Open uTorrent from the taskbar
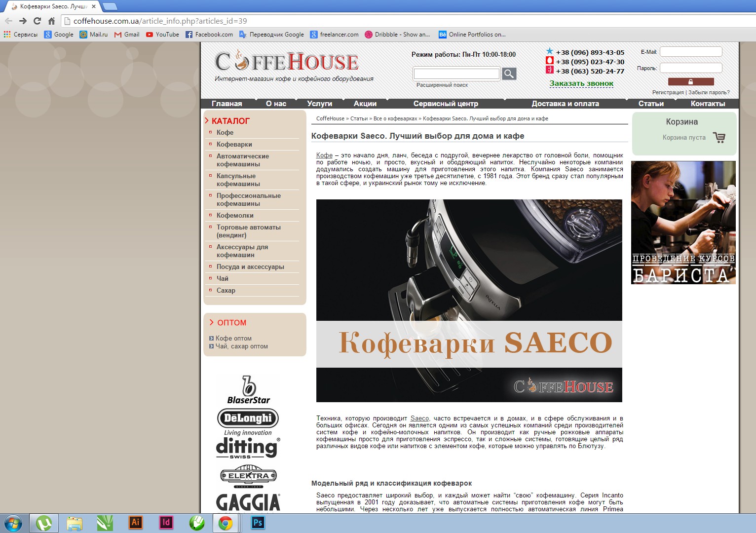The width and height of the screenshot is (756, 533). tap(44, 523)
